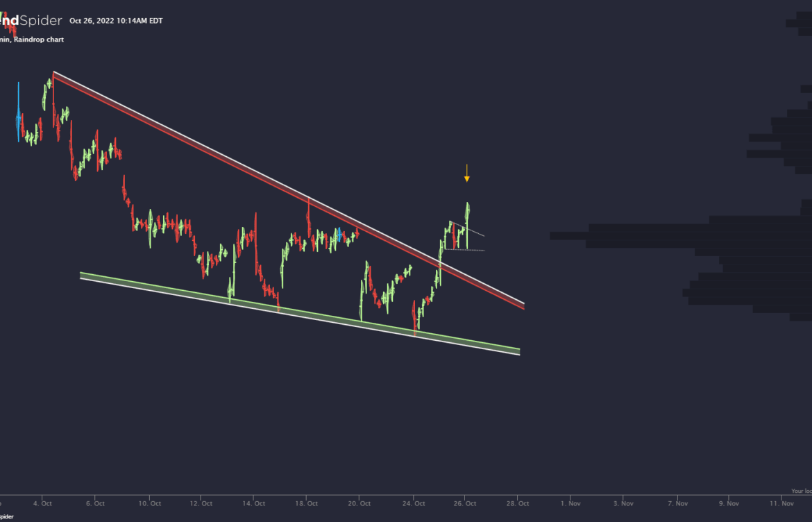Image resolution: width=812 pixels, height=522 pixels.
Task: Click the "28. Oct" axis label
Action: coord(518,503)
